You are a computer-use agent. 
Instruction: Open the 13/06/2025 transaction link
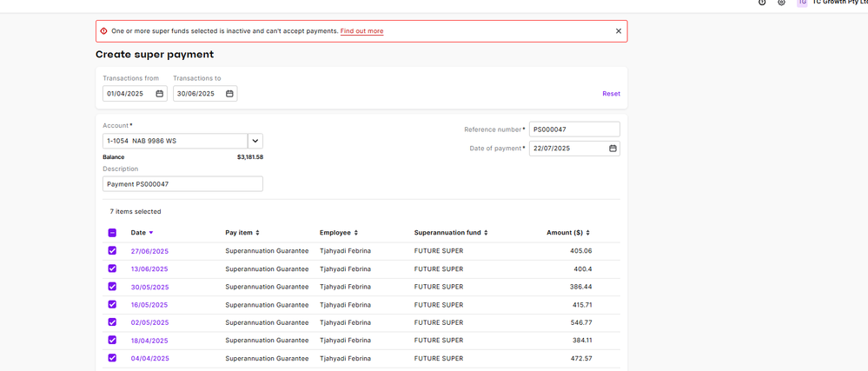149,269
